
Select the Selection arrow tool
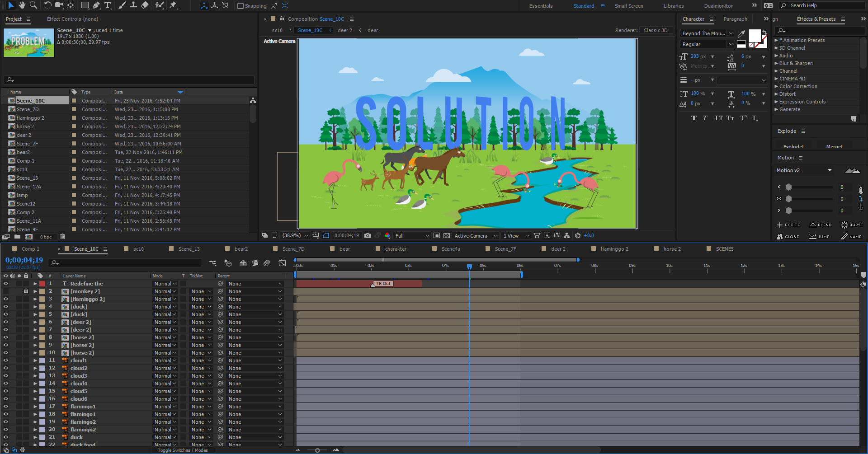pos(11,5)
